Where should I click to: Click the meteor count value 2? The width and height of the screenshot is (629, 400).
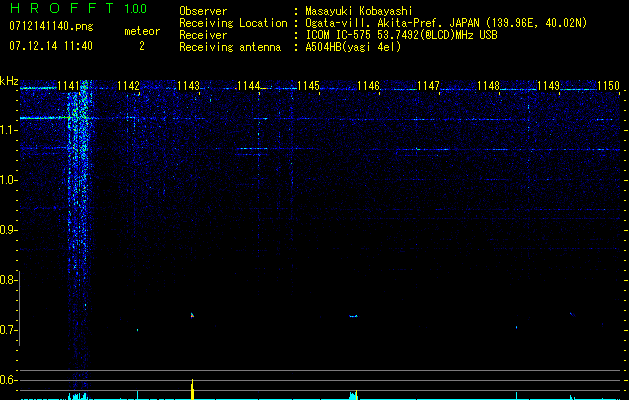142,46
